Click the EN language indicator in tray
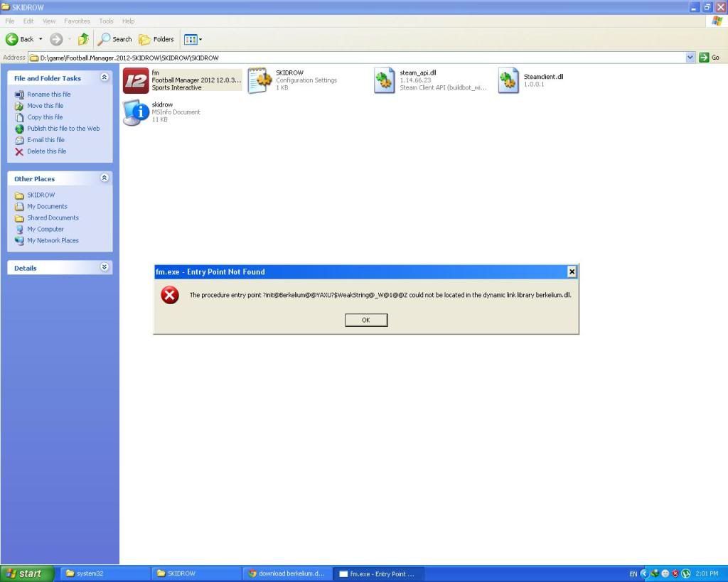The height and width of the screenshot is (582, 728). tap(633, 574)
